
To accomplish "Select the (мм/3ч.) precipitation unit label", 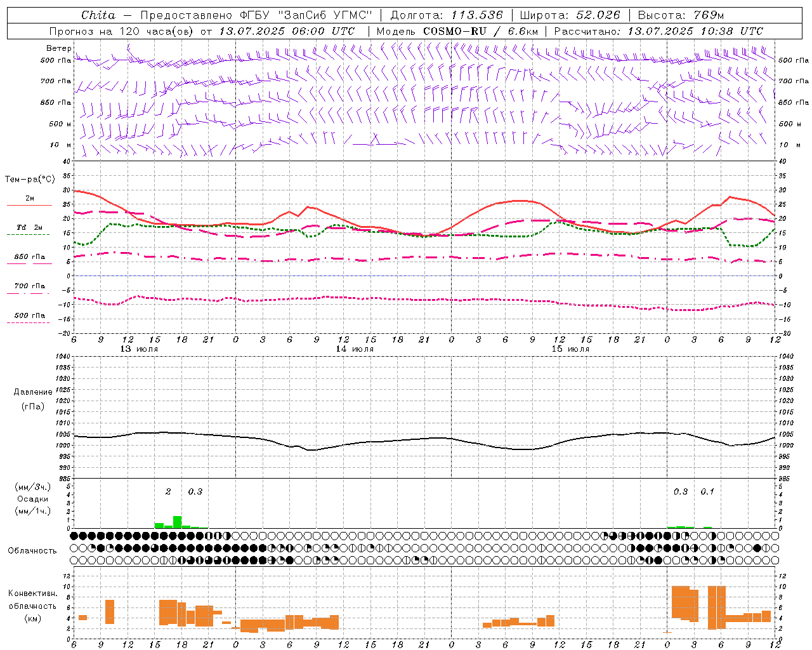I will tap(32, 487).
